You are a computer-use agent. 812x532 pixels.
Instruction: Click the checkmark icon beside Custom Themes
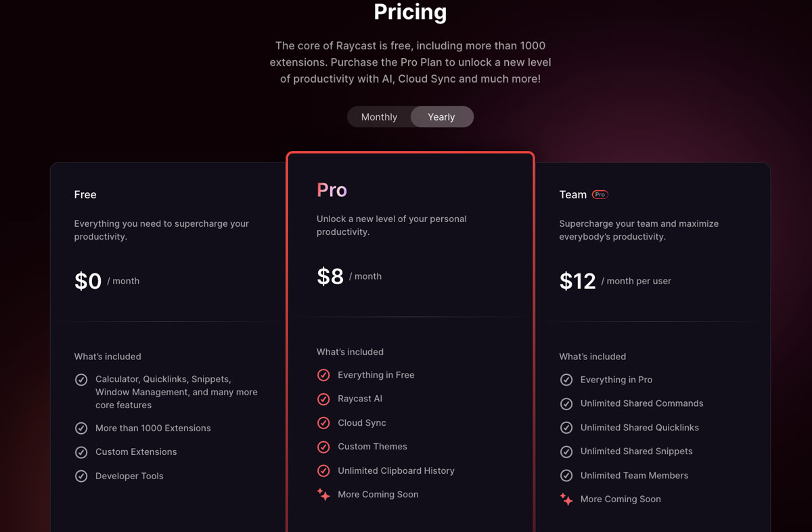tap(323, 446)
